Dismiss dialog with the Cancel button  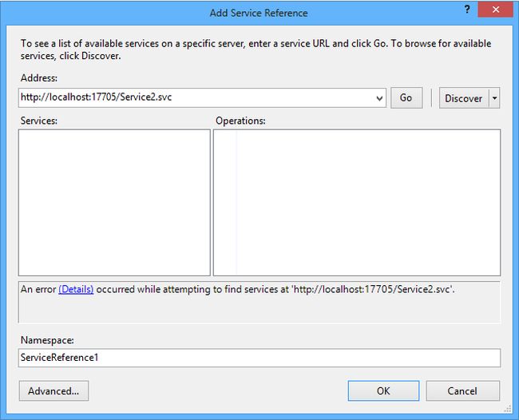tap(462, 390)
